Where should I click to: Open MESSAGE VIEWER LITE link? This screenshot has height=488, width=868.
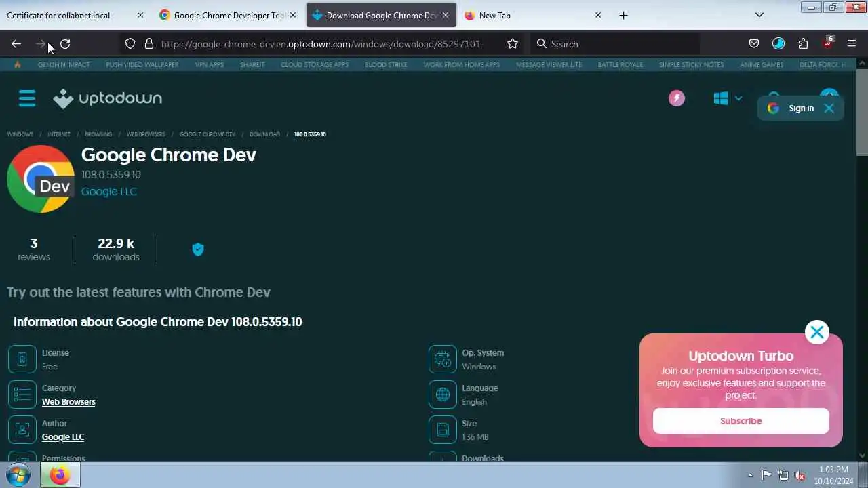coord(549,65)
